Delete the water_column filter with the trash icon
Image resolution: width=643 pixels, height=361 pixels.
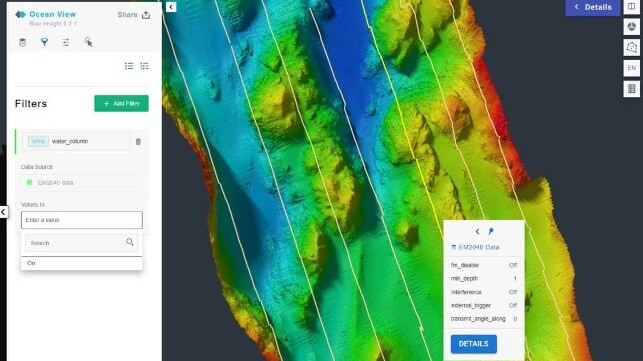[x=138, y=142]
